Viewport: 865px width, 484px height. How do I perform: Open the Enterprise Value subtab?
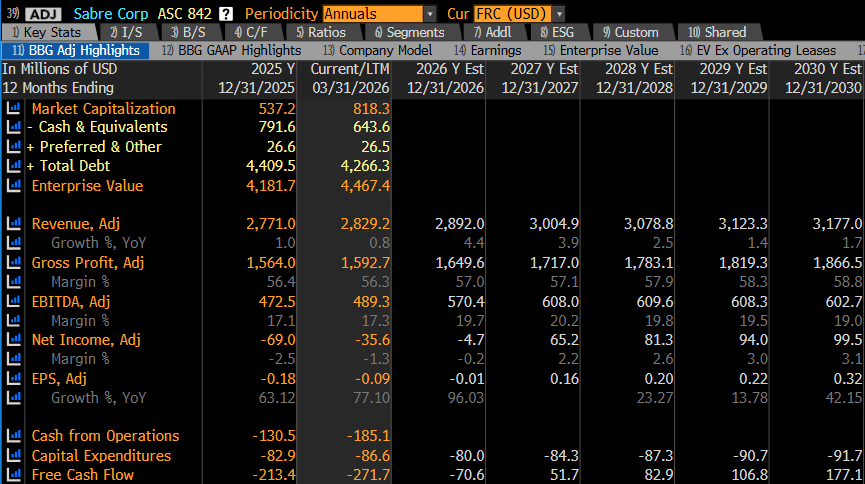pyautogui.click(x=601, y=50)
